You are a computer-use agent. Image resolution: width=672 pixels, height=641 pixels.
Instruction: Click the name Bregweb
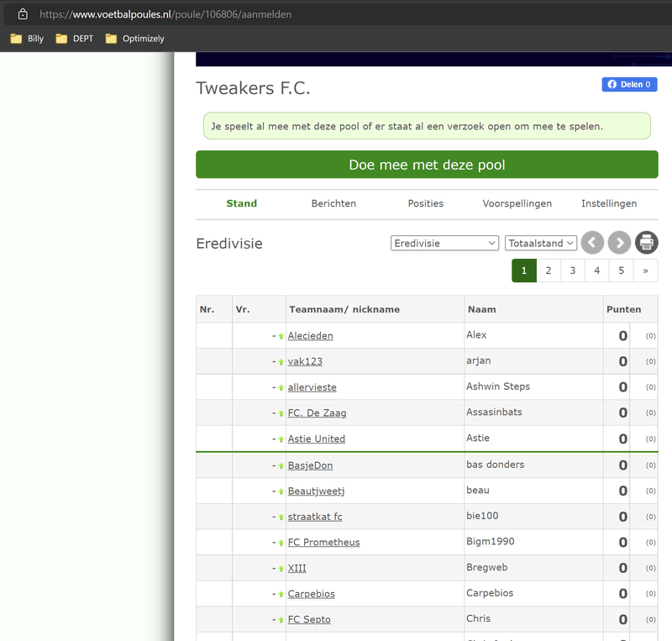coord(487,567)
